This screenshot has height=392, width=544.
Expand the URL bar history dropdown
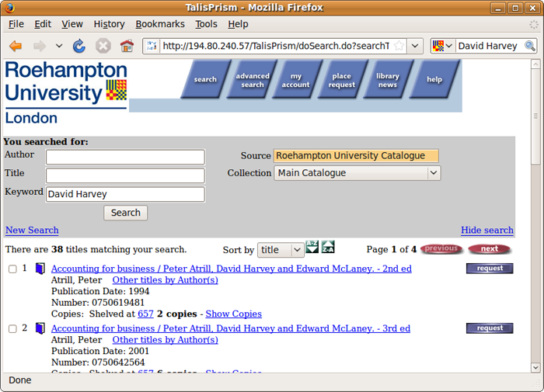click(414, 46)
